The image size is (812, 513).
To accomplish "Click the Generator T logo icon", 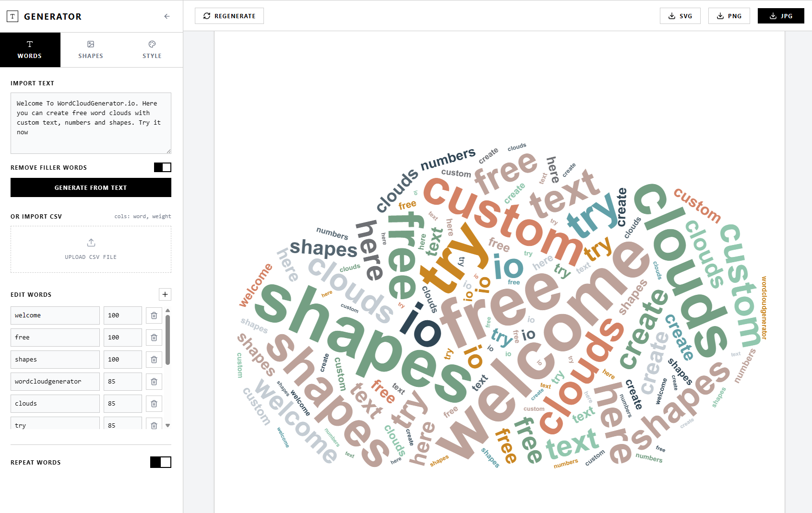I will coord(12,16).
